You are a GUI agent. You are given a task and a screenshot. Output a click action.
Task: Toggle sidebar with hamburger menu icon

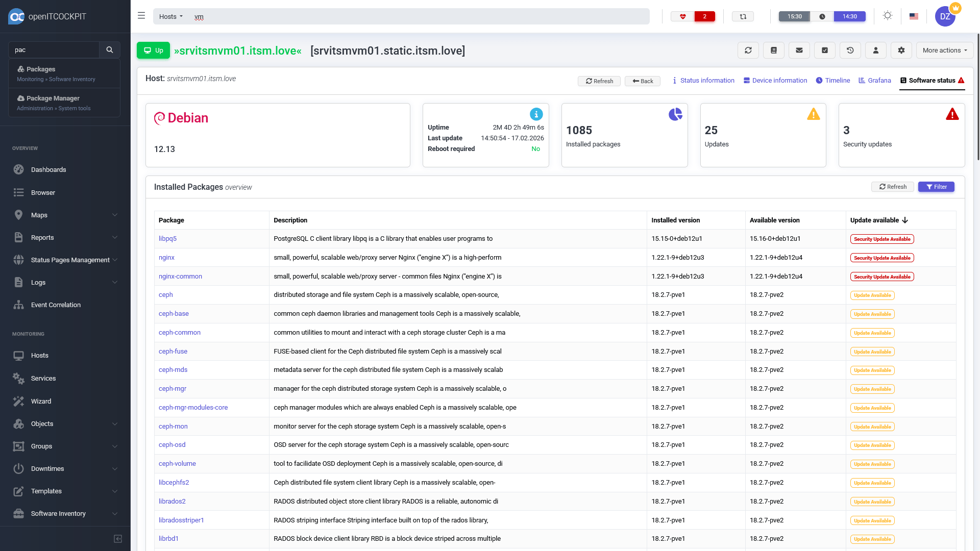coord(141,16)
